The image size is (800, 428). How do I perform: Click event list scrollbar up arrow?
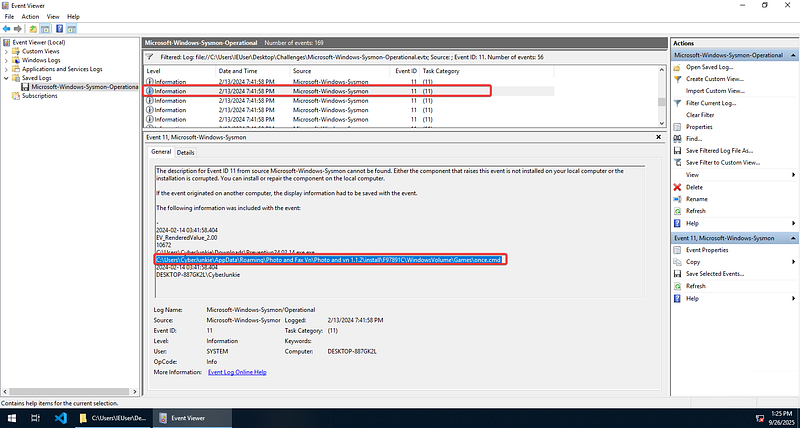click(x=662, y=70)
